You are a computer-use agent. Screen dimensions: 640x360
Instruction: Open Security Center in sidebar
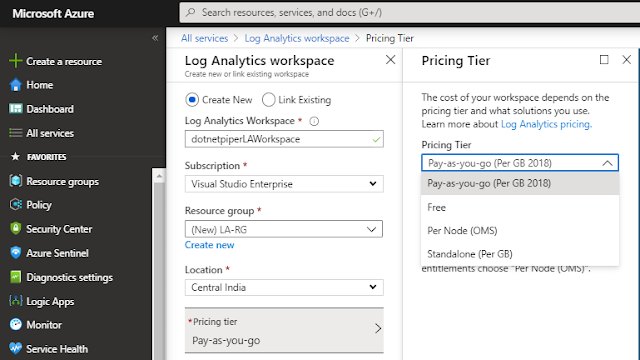tap(59, 229)
